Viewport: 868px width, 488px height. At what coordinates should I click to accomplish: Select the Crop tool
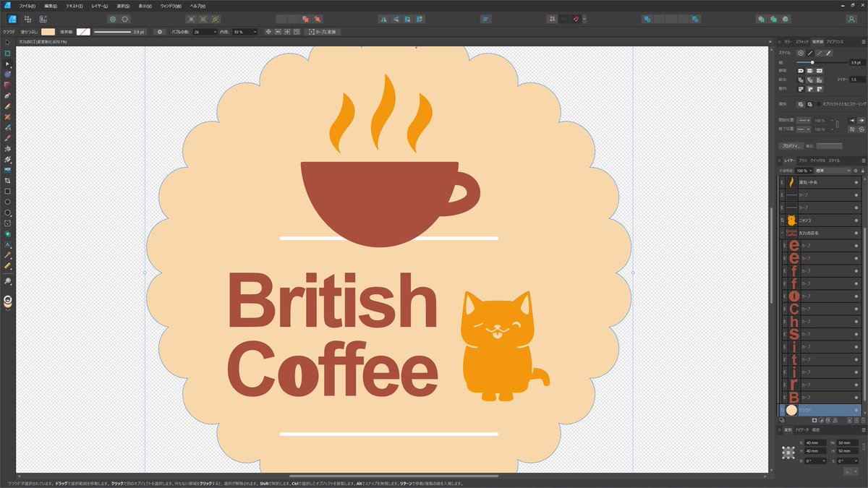pos(8,180)
